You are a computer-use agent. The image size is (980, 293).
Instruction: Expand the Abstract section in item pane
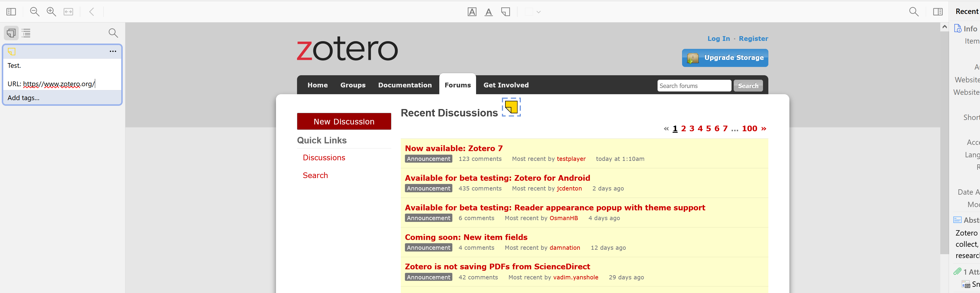click(967, 220)
